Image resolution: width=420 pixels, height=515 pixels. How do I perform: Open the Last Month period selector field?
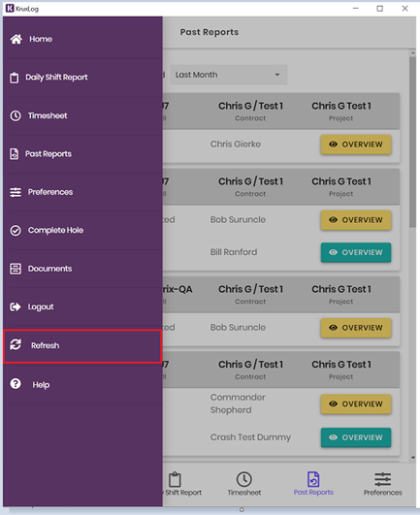[x=229, y=75]
